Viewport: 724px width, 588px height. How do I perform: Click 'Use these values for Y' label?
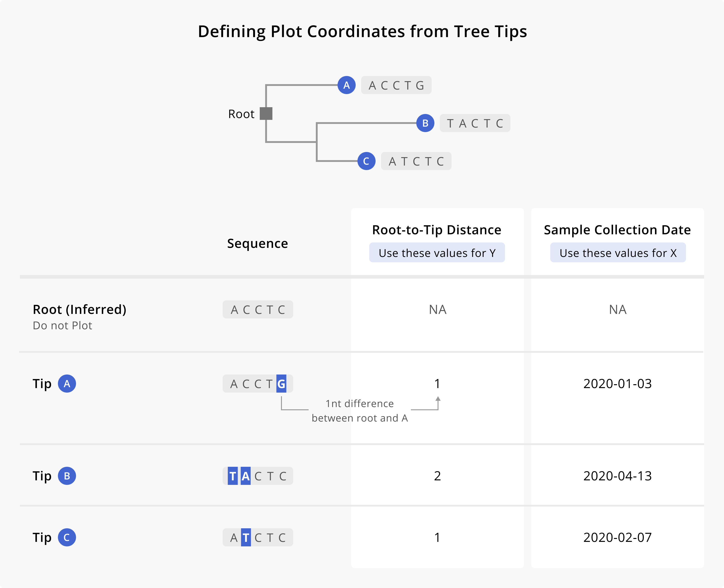pos(437,253)
